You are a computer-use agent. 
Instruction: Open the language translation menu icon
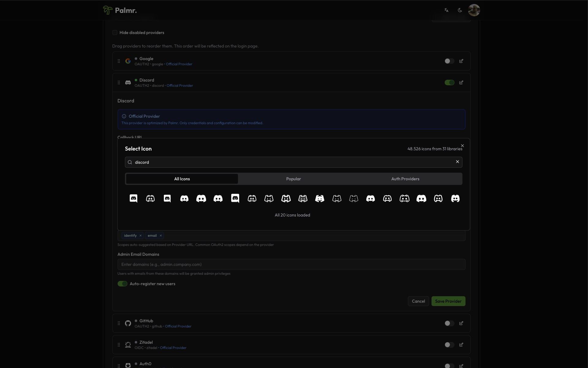447,10
